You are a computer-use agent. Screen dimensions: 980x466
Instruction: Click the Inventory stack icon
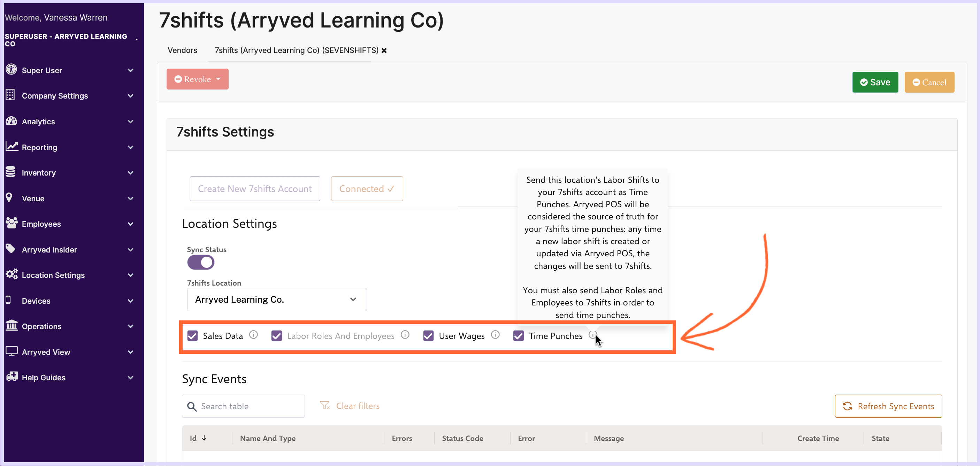(x=11, y=172)
